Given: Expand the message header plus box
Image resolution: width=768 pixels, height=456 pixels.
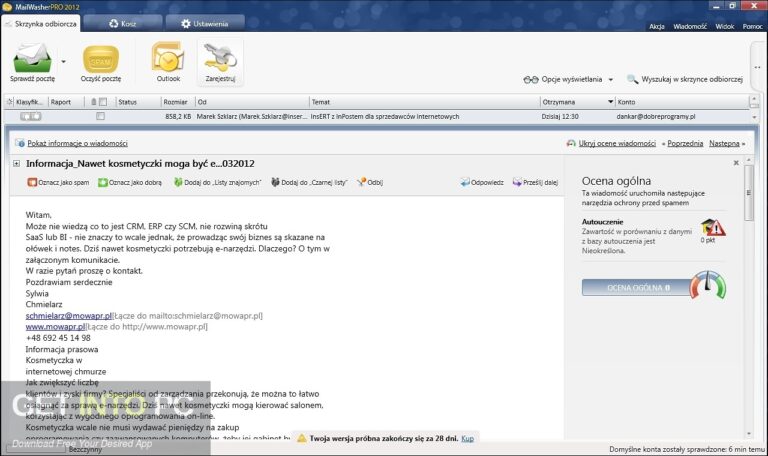Looking at the screenshot, I should (x=17, y=164).
